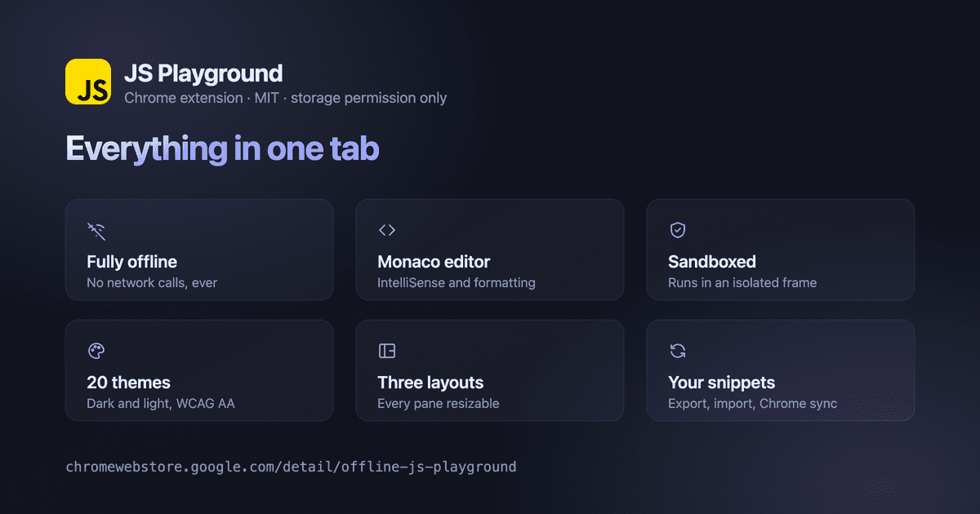The width and height of the screenshot is (980, 514).
Task: Click the Fully offline card title
Action: pyautogui.click(x=132, y=262)
